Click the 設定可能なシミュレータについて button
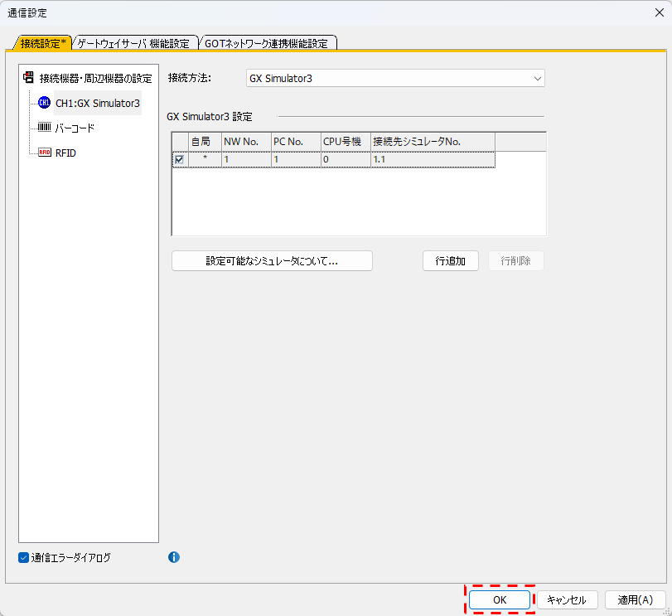672x616 pixels. (x=272, y=261)
